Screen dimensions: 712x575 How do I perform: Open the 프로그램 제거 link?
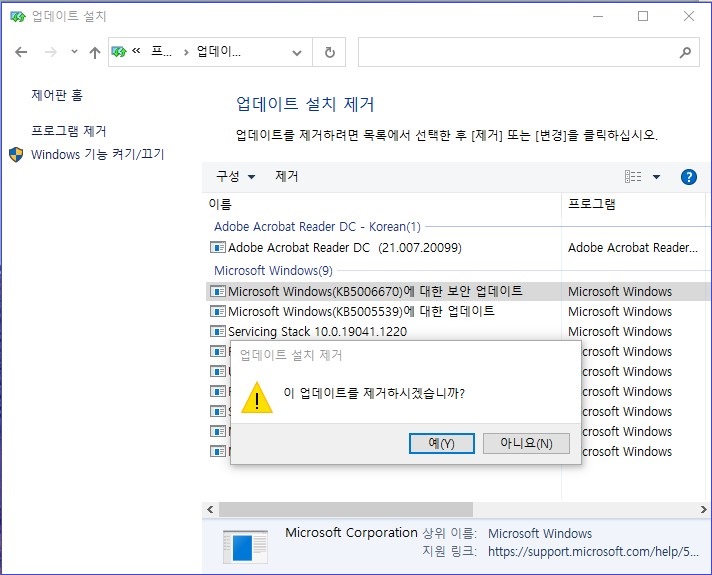(69, 131)
